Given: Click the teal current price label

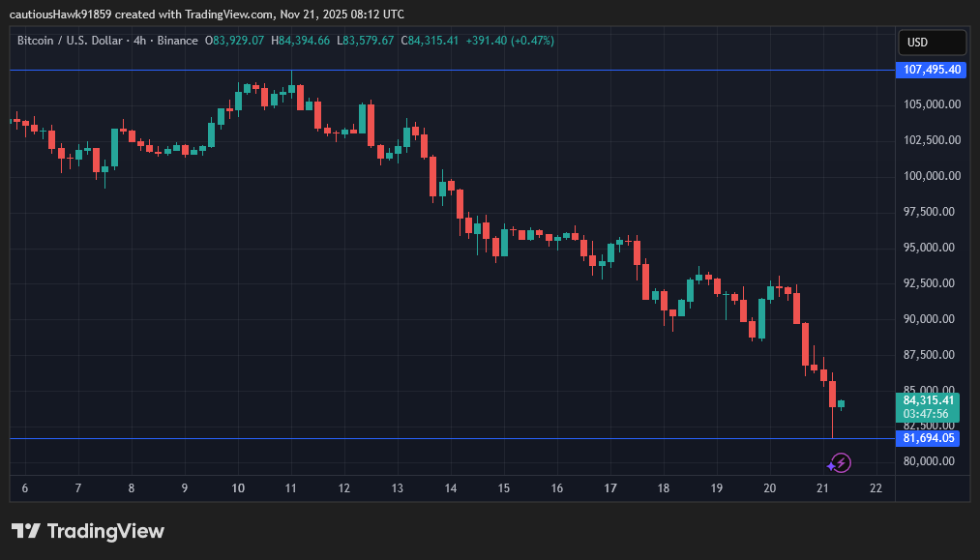Looking at the screenshot, I should pos(929,399).
